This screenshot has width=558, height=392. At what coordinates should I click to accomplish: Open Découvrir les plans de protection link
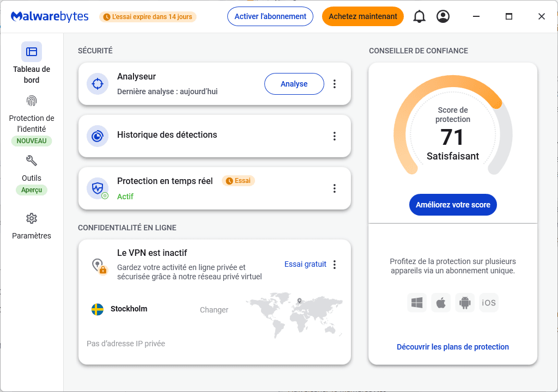pyautogui.click(x=453, y=347)
